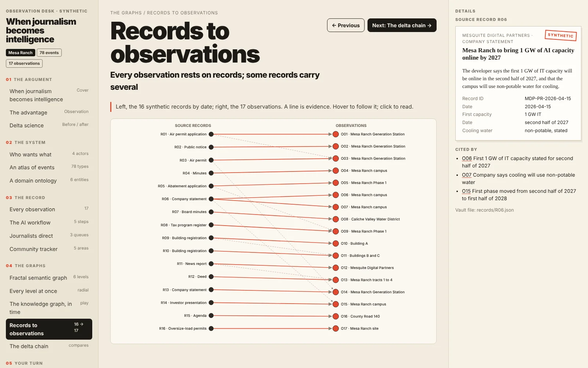
Task: Go to Who wants what page
Action: [x=49, y=155]
